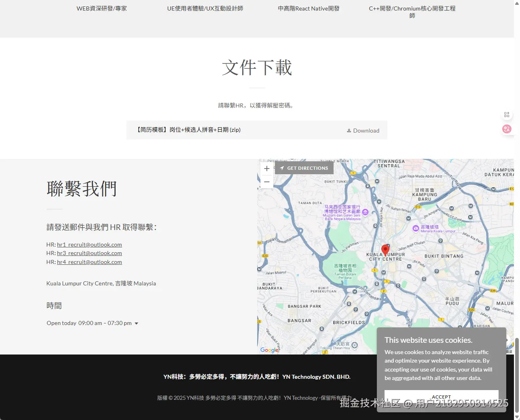Click the GET DIRECTIONS button on the map
Image resolution: width=520 pixels, height=420 pixels.
point(304,168)
